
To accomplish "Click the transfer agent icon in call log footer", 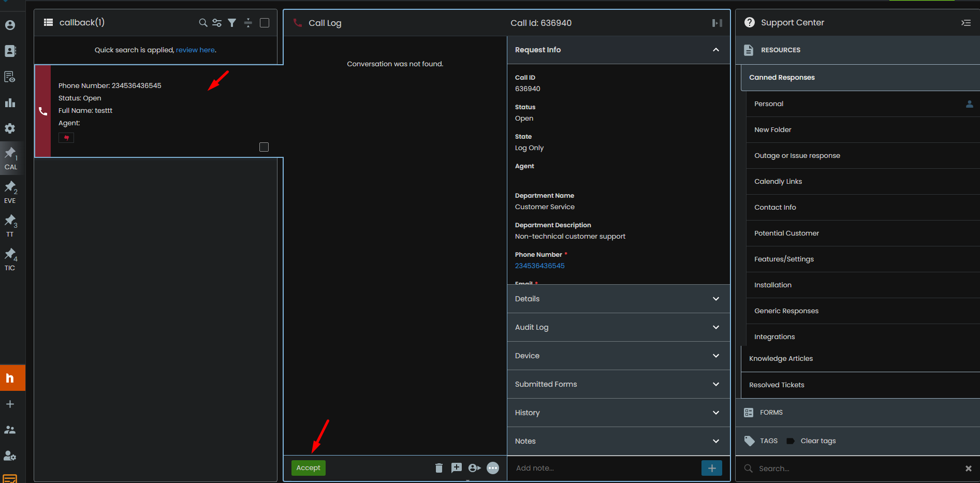I will [474, 468].
